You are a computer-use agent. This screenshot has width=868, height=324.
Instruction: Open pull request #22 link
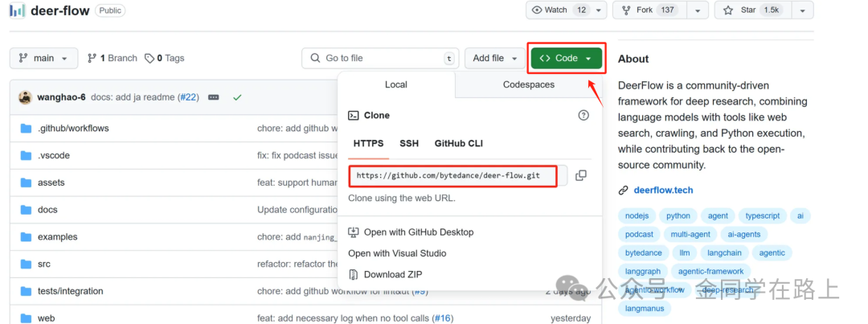point(187,97)
